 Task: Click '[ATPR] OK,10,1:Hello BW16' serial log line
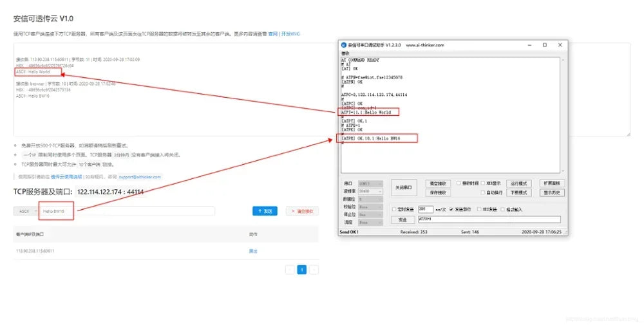370,139
